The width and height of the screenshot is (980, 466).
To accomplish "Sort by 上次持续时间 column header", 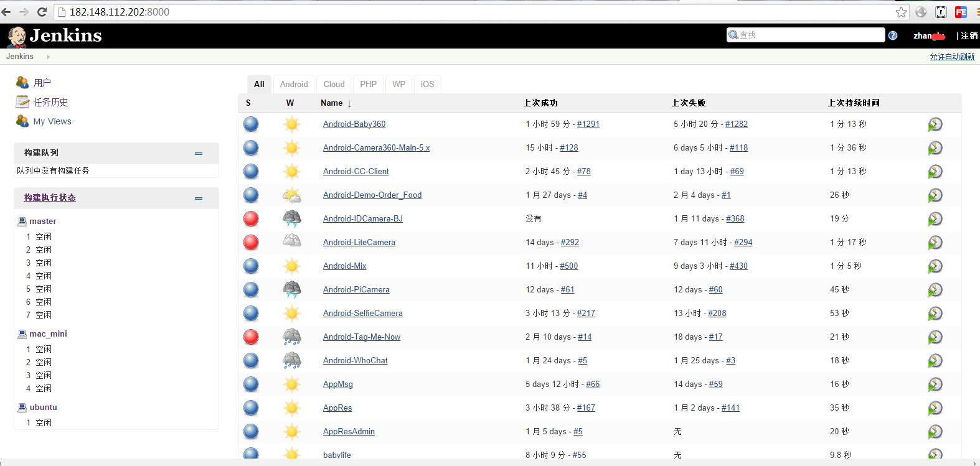I will (x=854, y=103).
